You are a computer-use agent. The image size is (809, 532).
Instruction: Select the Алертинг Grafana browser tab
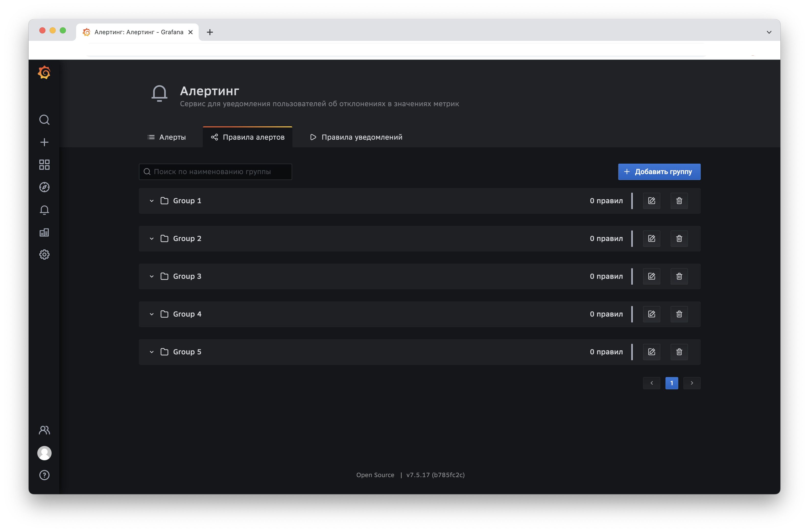pyautogui.click(x=137, y=32)
